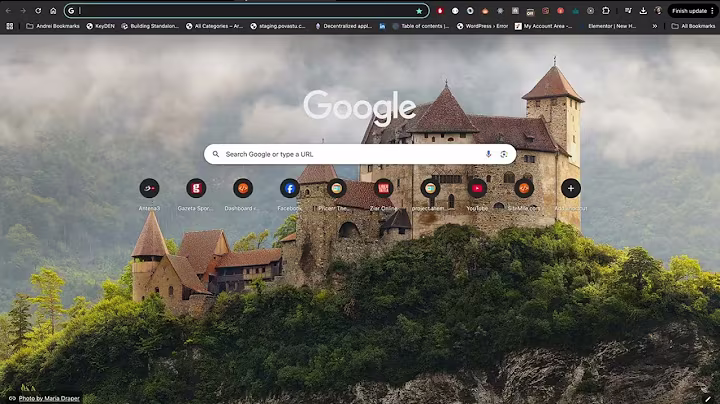
Task: Click the Add shortcut plus button
Action: 571,188
